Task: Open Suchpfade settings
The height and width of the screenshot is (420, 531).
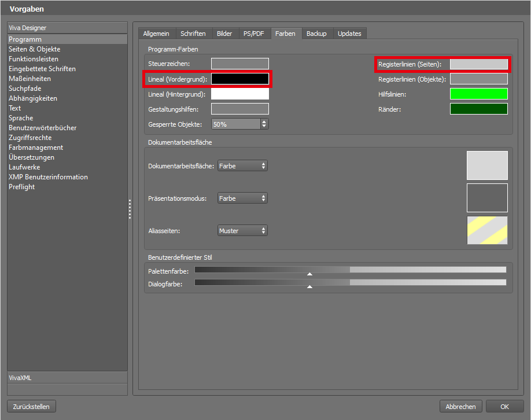Action: click(x=68, y=89)
